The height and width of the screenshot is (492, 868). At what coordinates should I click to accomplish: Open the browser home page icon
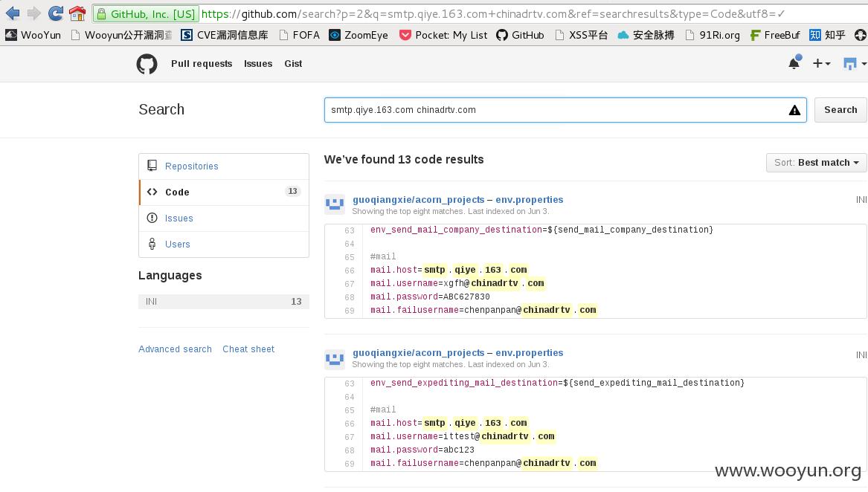[x=77, y=13]
